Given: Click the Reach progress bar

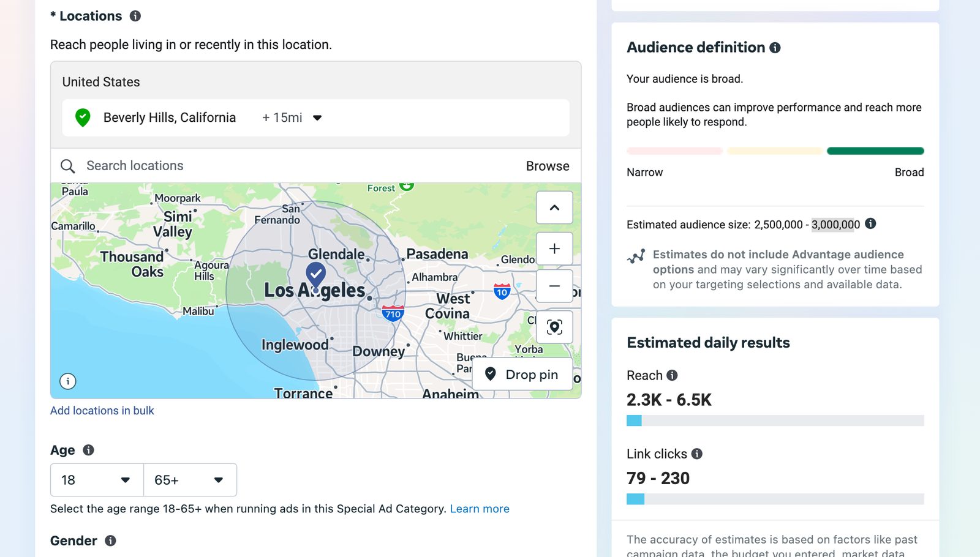Looking at the screenshot, I should tap(775, 421).
